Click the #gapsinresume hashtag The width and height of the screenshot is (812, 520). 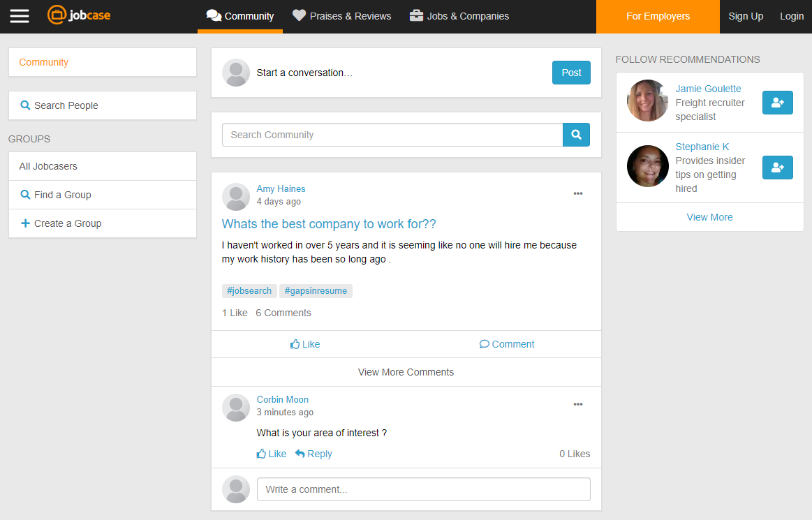(316, 291)
